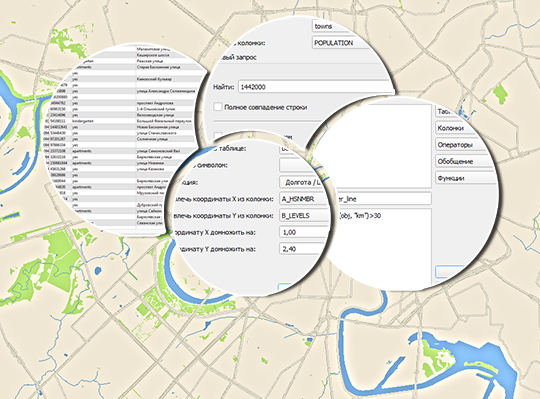The image size is (540, 399).
Task: Click the condition text with "km")>30
Action: click(361, 216)
